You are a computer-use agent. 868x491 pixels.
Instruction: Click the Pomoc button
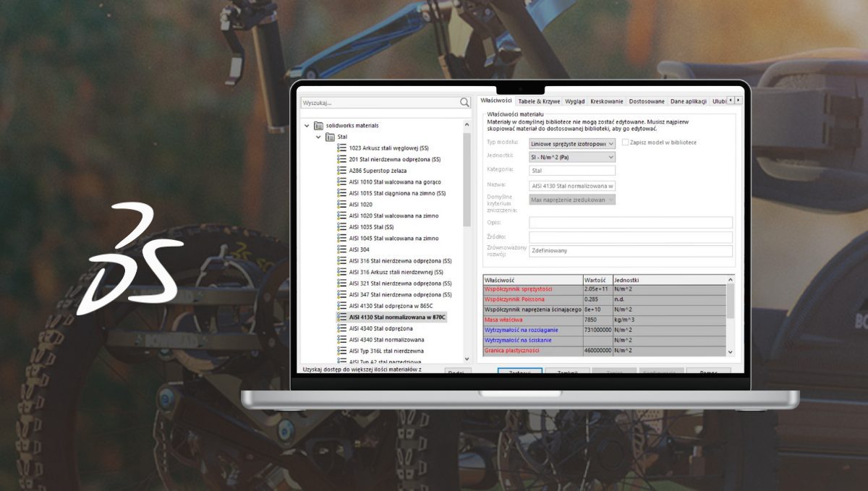[x=710, y=372]
